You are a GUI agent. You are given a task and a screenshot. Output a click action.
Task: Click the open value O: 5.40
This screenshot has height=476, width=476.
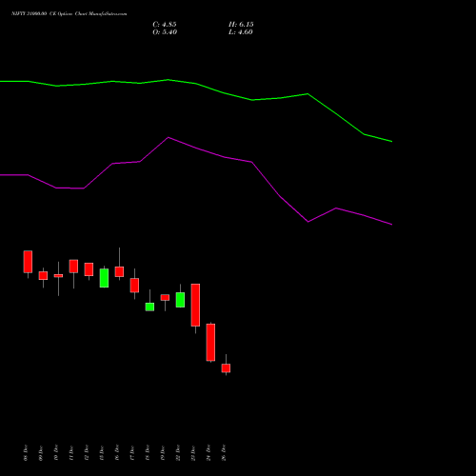[165, 32]
